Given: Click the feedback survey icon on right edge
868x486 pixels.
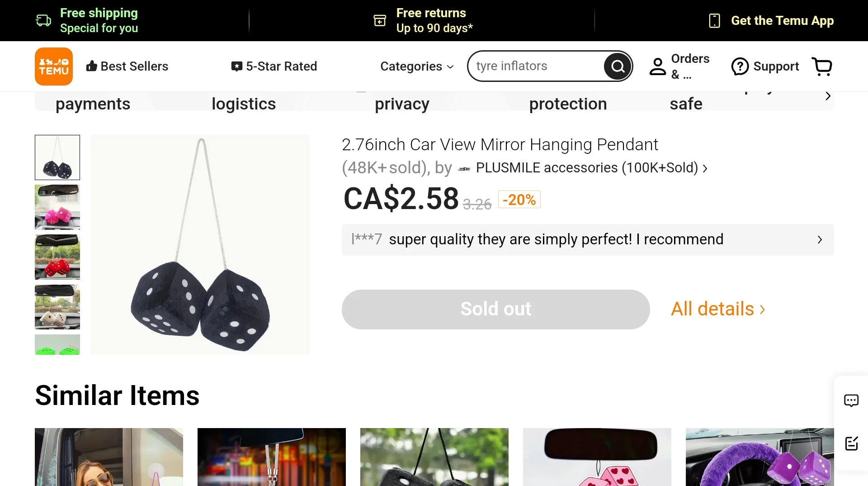Looking at the screenshot, I should 852,443.
